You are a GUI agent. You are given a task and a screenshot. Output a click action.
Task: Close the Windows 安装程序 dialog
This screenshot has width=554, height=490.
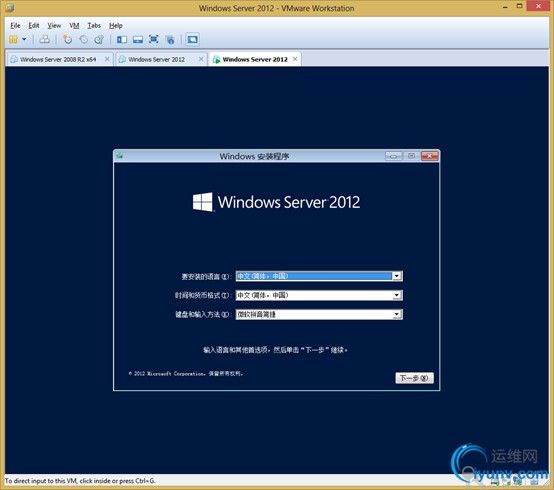pyautogui.click(x=430, y=156)
